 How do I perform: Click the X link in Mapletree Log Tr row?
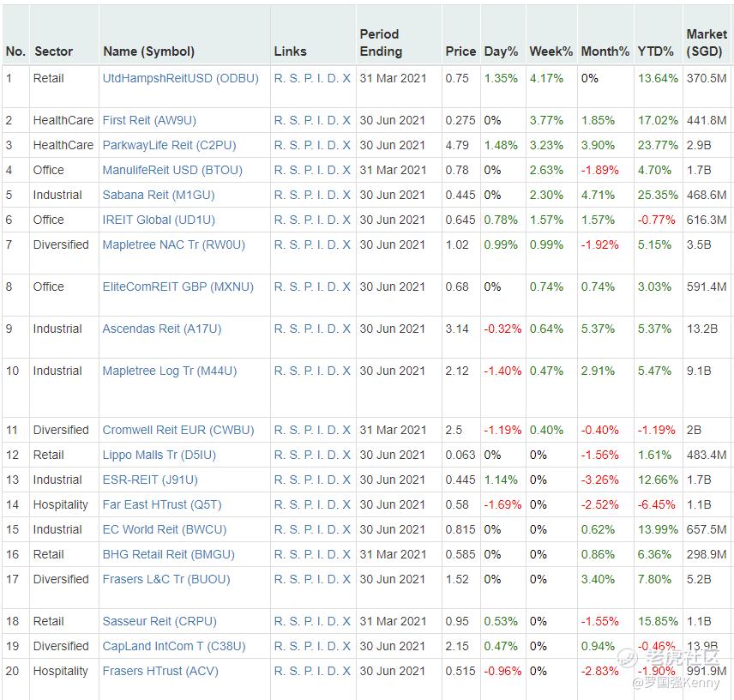[346, 371]
